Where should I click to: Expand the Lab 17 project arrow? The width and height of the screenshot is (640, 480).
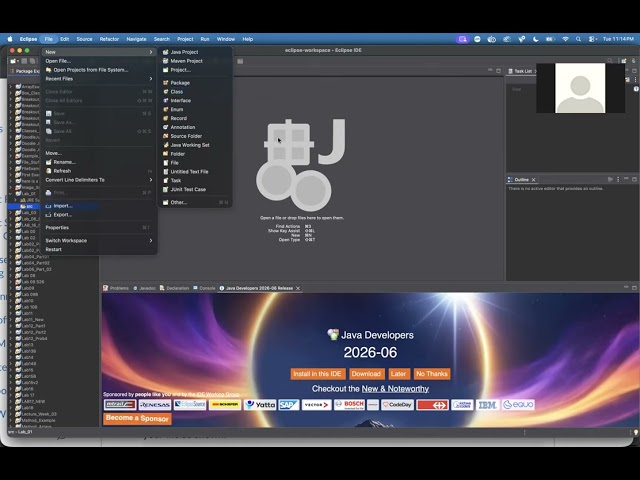coord(11,395)
